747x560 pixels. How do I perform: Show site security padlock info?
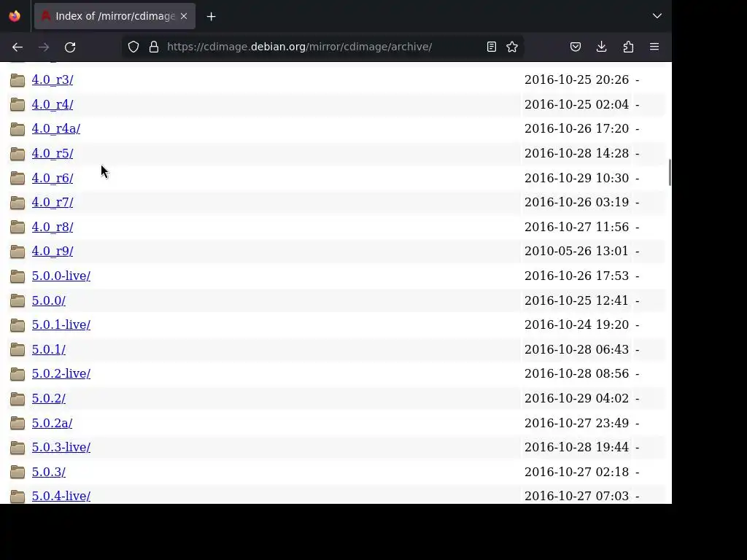(x=153, y=47)
